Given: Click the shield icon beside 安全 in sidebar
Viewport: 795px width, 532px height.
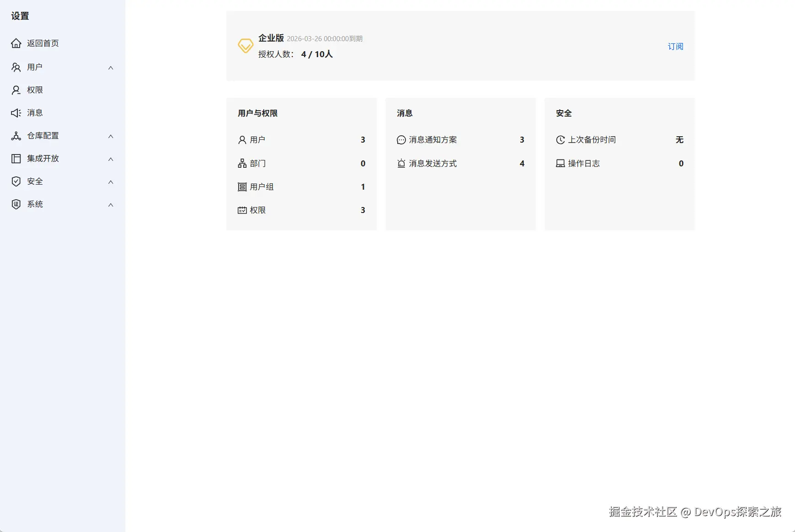Looking at the screenshot, I should pos(16,181).
